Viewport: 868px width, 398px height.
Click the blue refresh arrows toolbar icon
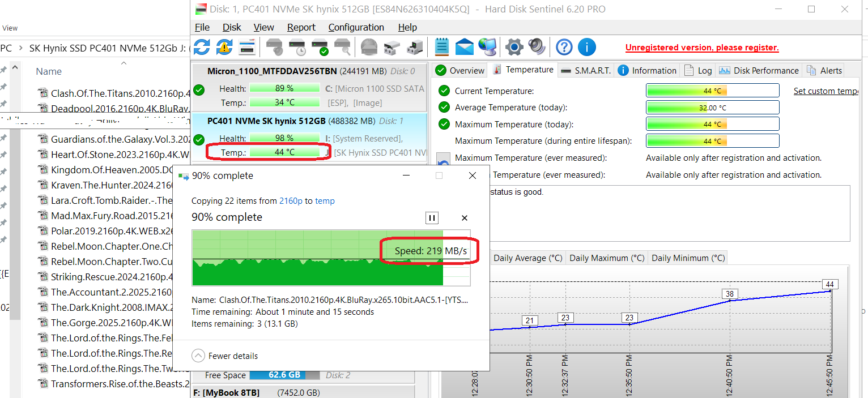click(x=202, y=47)
